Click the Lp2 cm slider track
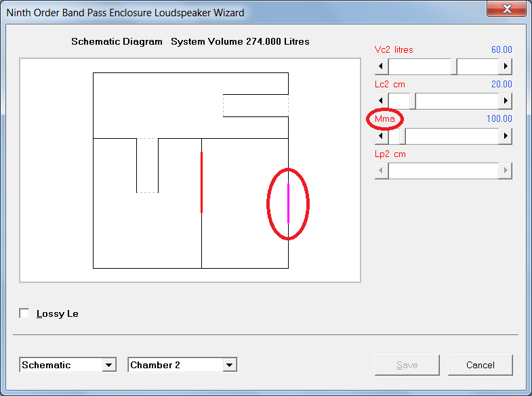 coord(443,171)
